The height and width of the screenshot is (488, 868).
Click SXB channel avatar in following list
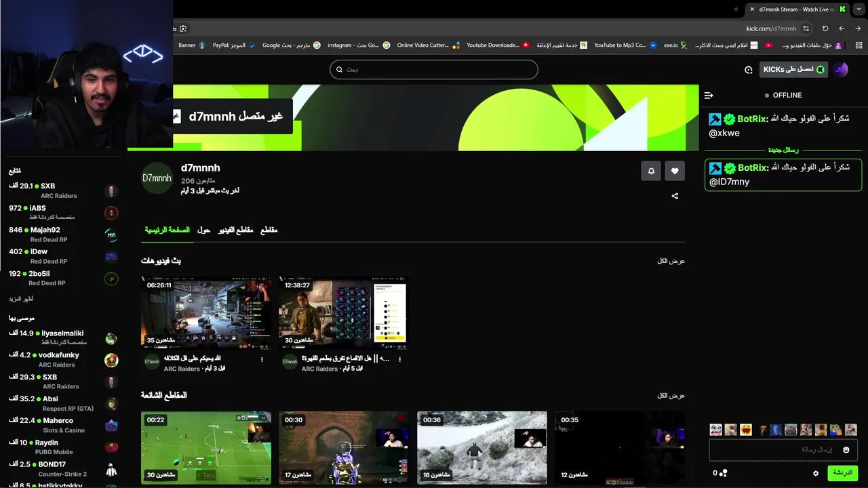(111, 192)
